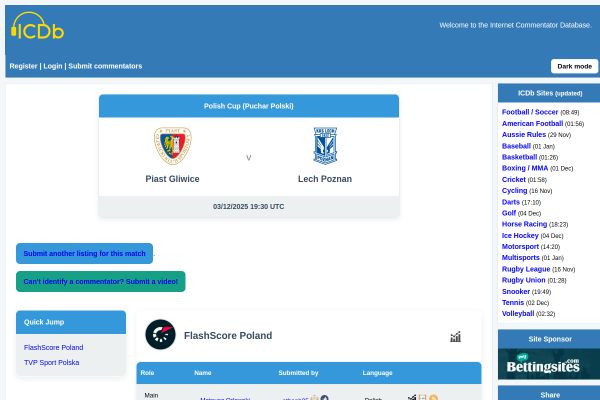Image resolution: width=600 pixels, height=400 pixels.
Task: Click the Submitted by column header
Action: [298, 373]
